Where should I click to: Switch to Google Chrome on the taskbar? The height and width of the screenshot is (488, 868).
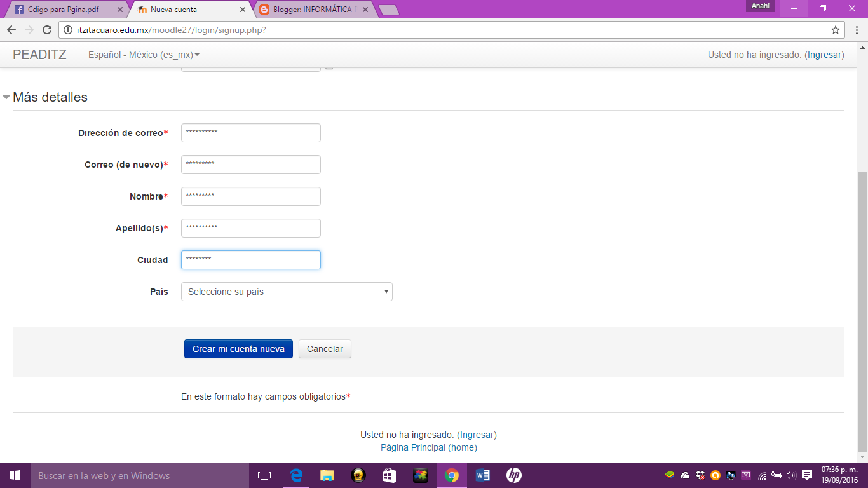click(452, 475)
